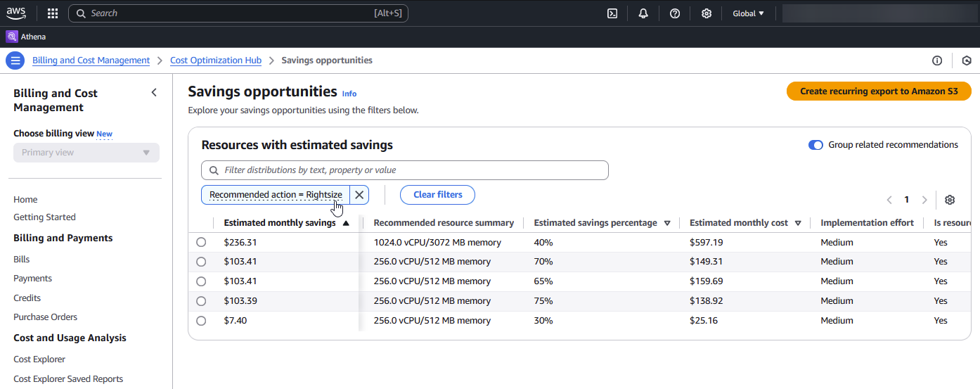Open Cost Explorer in the sidebar

pos(39,359)
